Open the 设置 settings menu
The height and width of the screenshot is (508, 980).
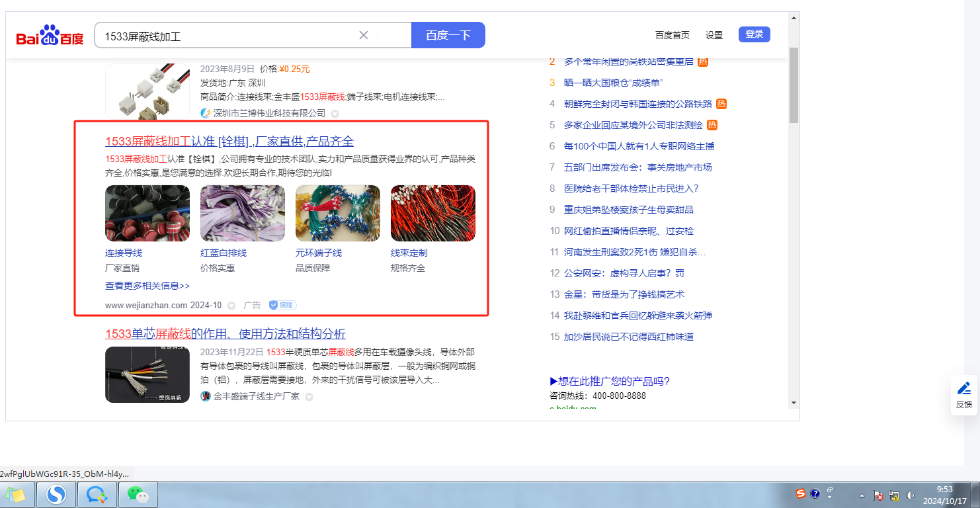714,35
